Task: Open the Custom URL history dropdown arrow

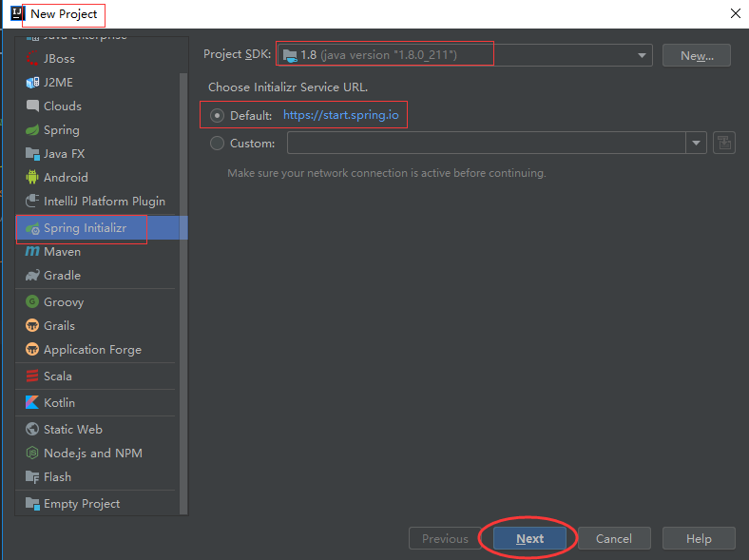Action: click(696, 143)
